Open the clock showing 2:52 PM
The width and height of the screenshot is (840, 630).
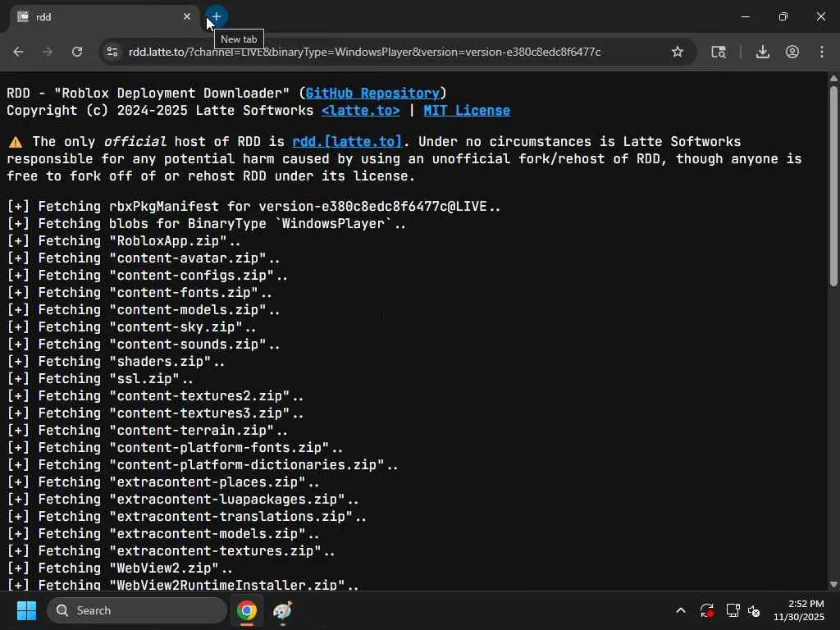point(799,610)
